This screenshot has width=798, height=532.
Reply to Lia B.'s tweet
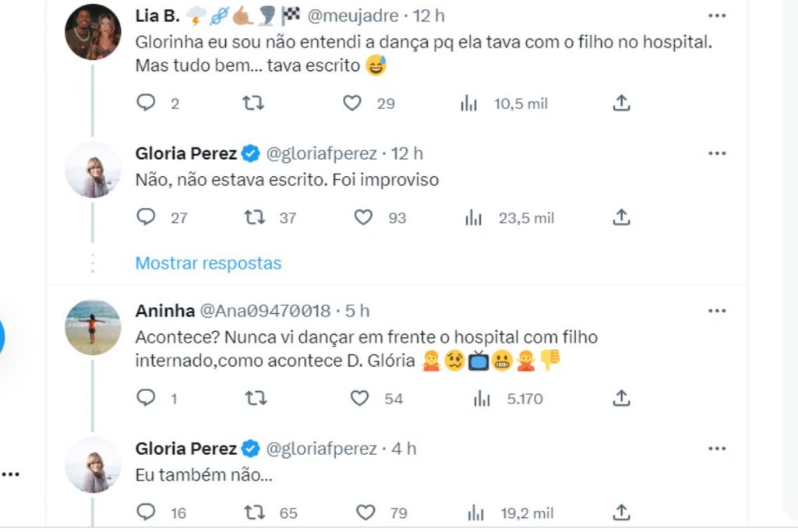point(145,103)
